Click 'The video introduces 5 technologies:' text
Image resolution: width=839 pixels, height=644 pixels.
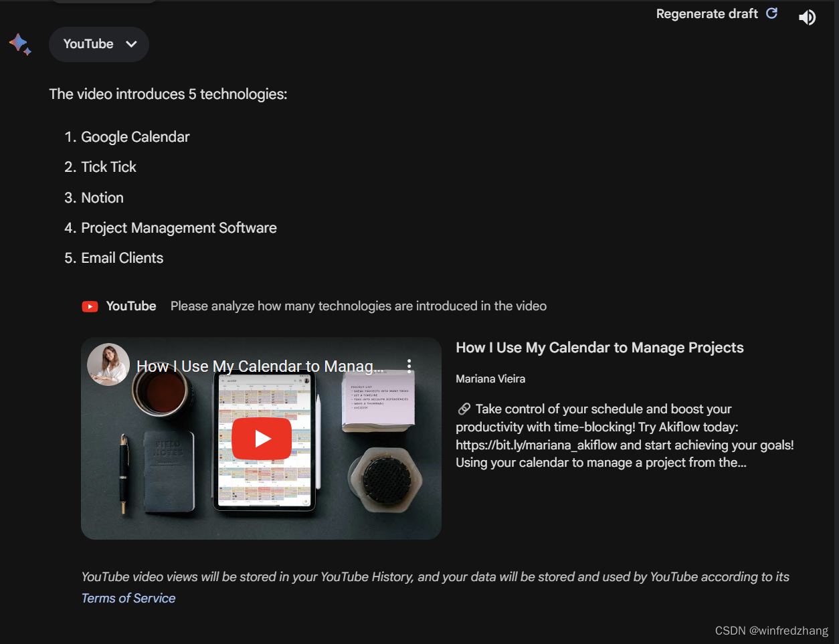point(168,94)
